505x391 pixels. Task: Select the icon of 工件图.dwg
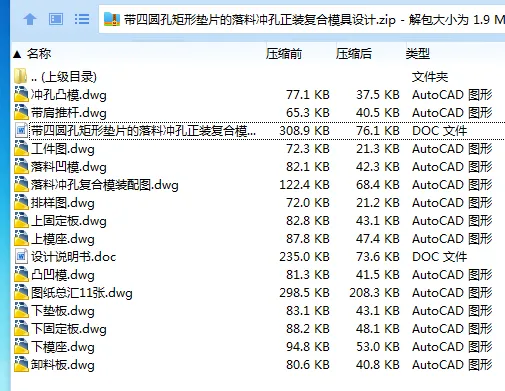click(21, 148)
